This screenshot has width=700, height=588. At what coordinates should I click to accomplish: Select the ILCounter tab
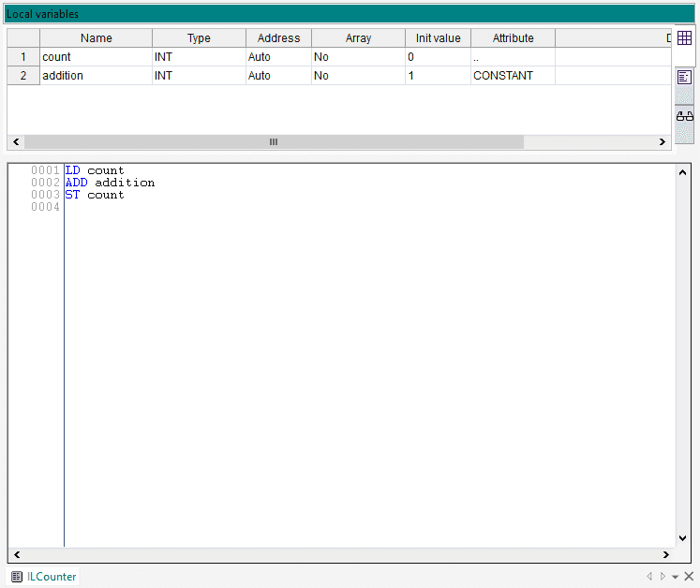[52, 577]
